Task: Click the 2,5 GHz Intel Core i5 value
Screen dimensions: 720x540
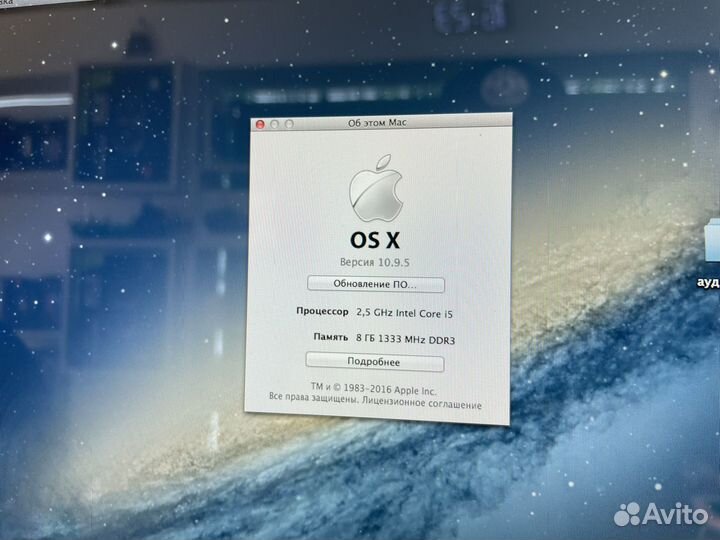Action: coord(405,314)
